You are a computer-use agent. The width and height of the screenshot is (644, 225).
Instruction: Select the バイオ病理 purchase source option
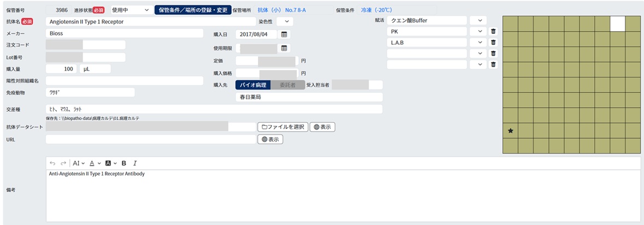[253, 85]
